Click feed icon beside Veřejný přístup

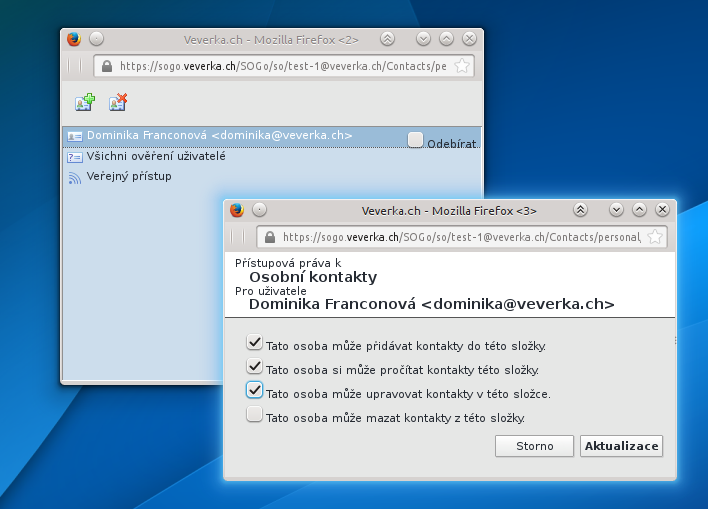[75, 178]
